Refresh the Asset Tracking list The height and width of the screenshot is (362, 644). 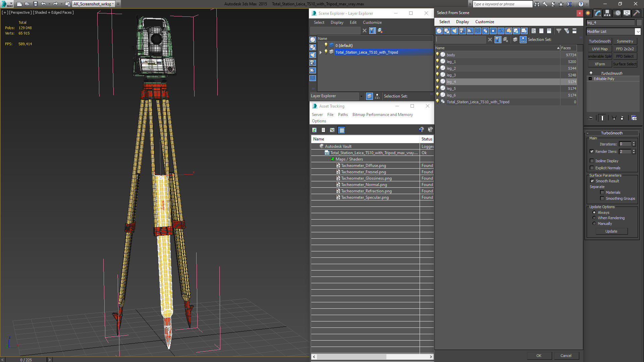[x=314, y=130]
